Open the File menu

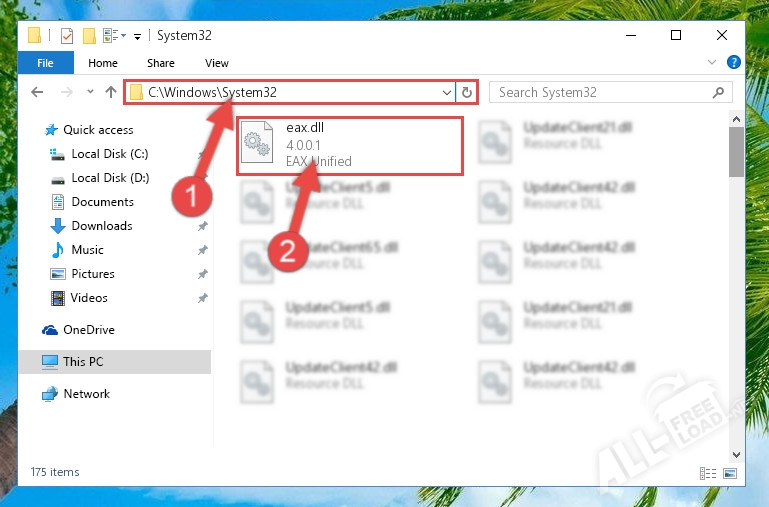click(x=45, y=63)
